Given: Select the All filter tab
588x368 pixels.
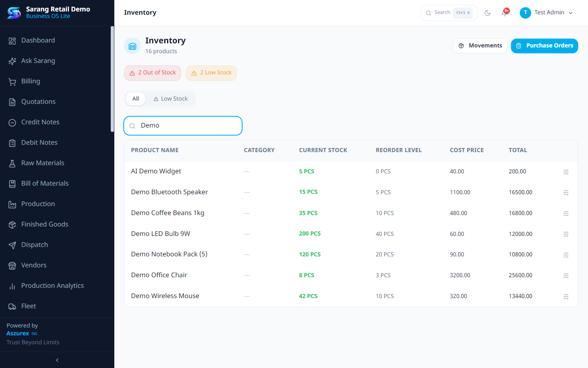Looking at the screenshot, I should pos(136,99).
